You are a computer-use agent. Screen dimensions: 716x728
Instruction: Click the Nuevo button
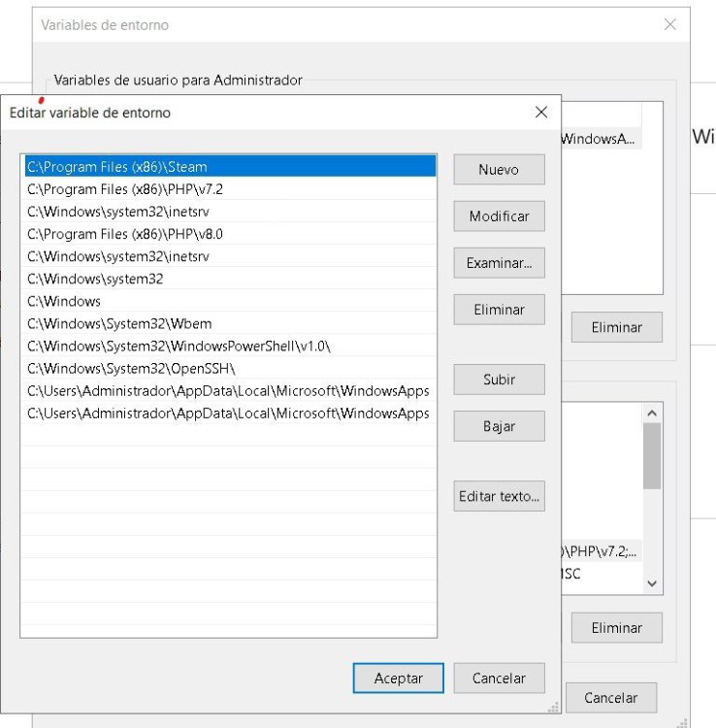tap(499, 170)
